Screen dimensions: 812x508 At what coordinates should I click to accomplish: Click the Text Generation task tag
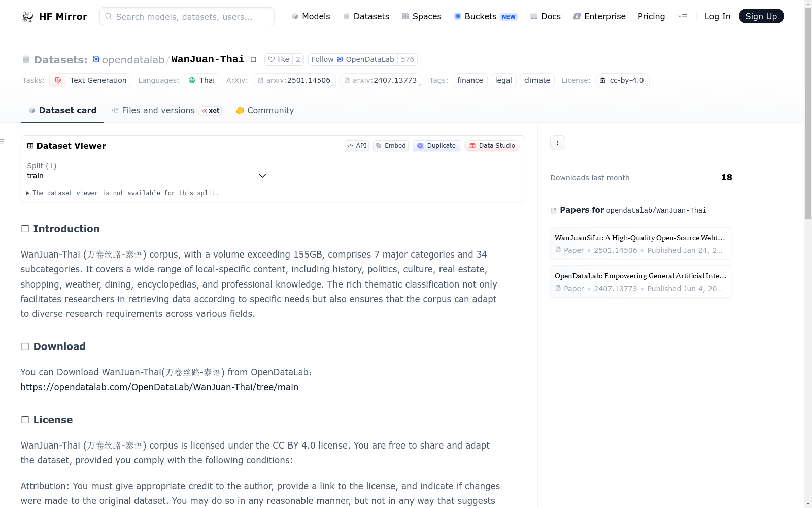pos(90,80)
